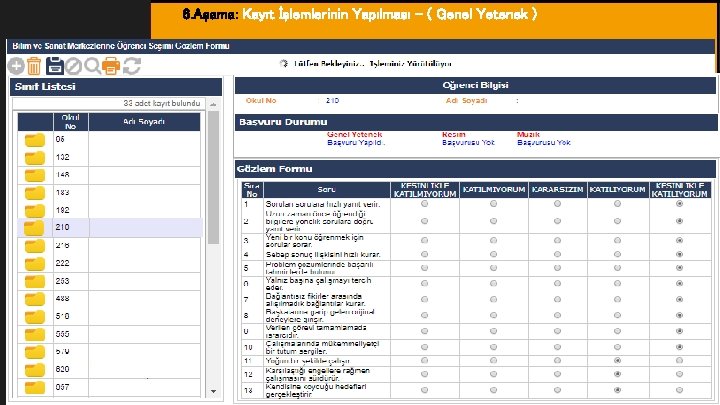Select Kararsızım for question 5
This screenshot has width=720, height=405.
tap(557, 268)
